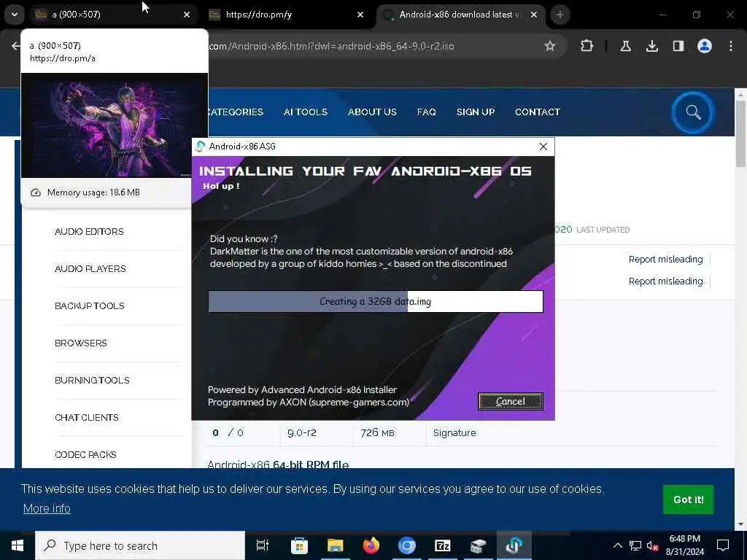
Task: Open File Explorer from the taskbar
Action: 335,545
